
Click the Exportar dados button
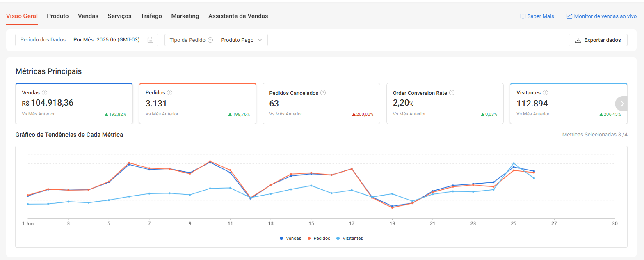(598, 40)
